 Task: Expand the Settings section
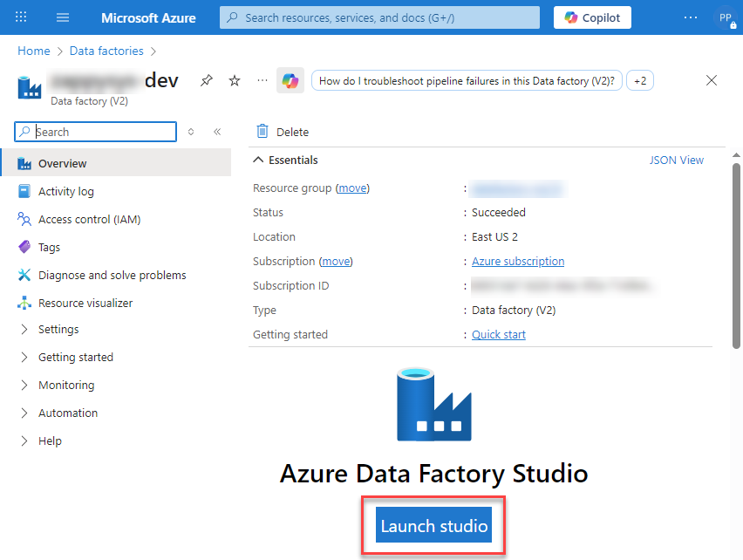pos(61,329)
